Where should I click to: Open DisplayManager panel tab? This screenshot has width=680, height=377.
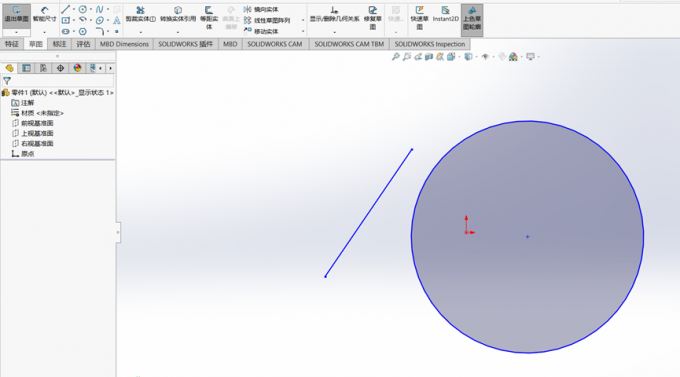tap(77, 68)
